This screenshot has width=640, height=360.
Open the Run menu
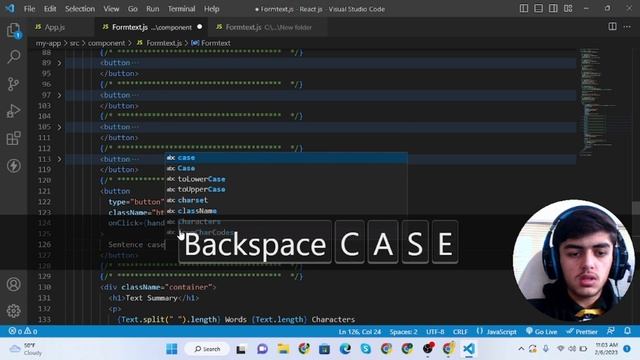(153, 9)
